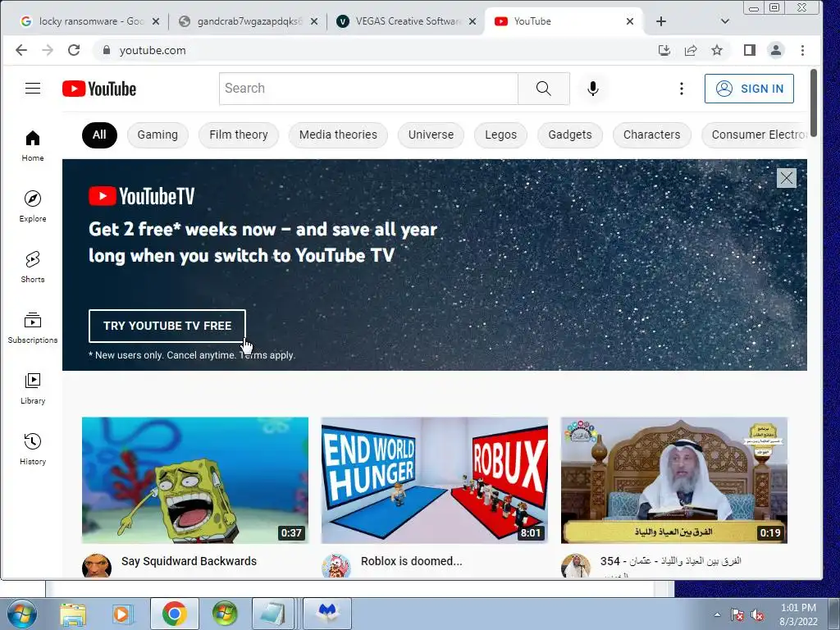Click Chrome icon in taskbar
This screenshot has height=630, width=840.
pos(174,614)
